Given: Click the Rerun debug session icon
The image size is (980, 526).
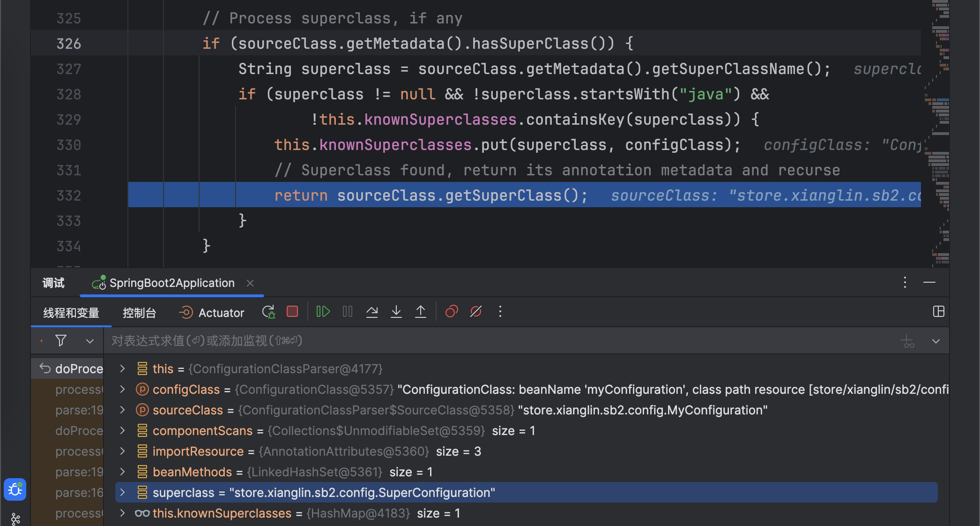Looking at the screenshot, I should click(x=268, y=312).
